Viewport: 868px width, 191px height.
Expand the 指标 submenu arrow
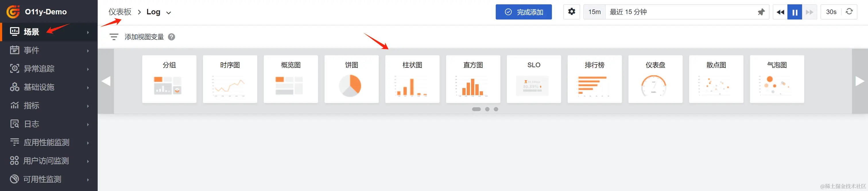pyautogui.click(x=88, y=106)
